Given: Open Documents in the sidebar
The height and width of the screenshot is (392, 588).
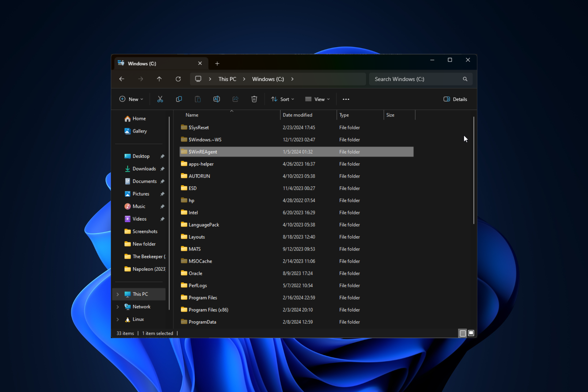Looking at the screenshot, I should [141, 181].
